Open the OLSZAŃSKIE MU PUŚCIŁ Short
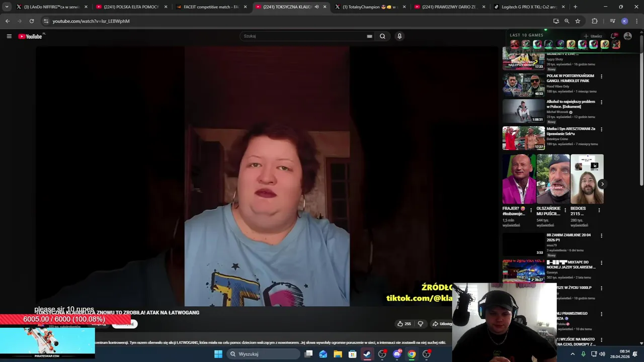 coord(553,179)
